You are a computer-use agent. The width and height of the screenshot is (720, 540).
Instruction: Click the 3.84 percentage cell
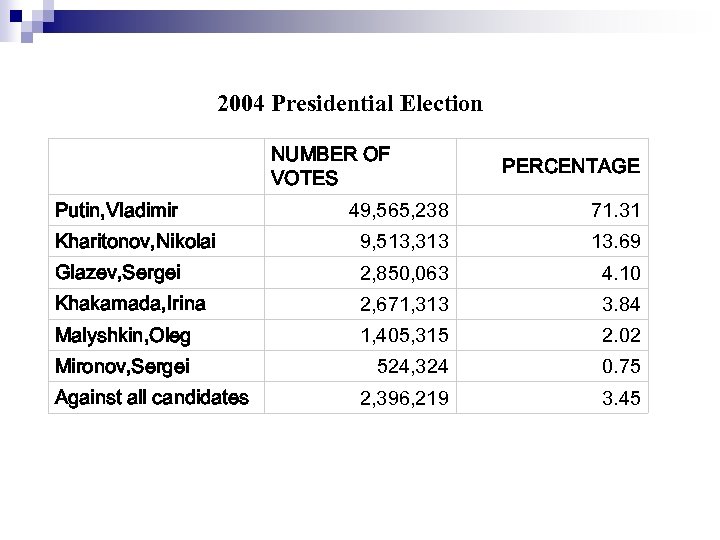pyautogui.click(x=623, y=305)
